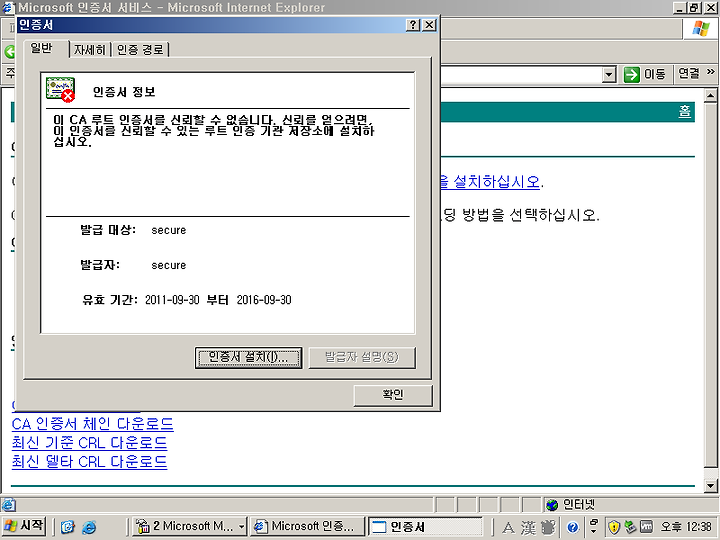Click the start date 2011-09-30
This screenshot has height=540, width=720.
point(172,300)
